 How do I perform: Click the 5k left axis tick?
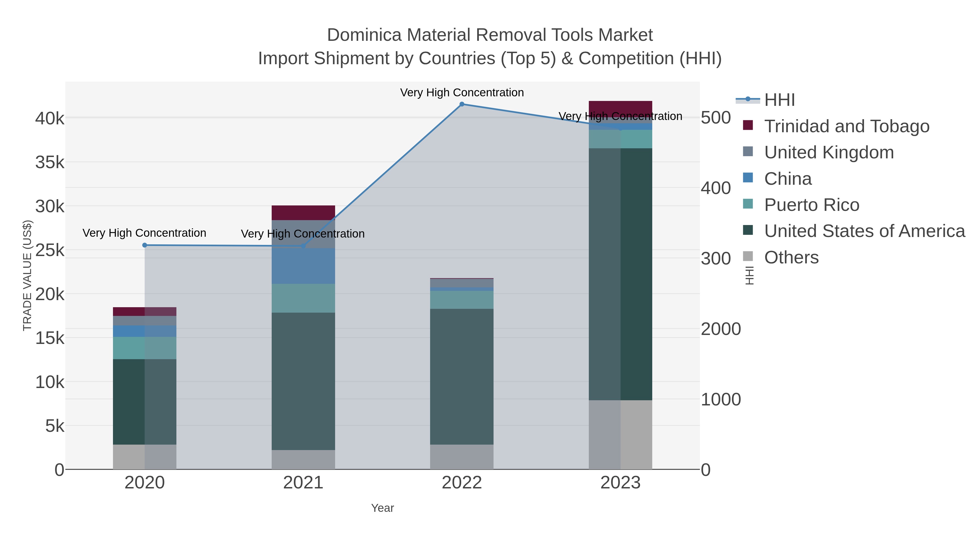(x=55, y=426)
